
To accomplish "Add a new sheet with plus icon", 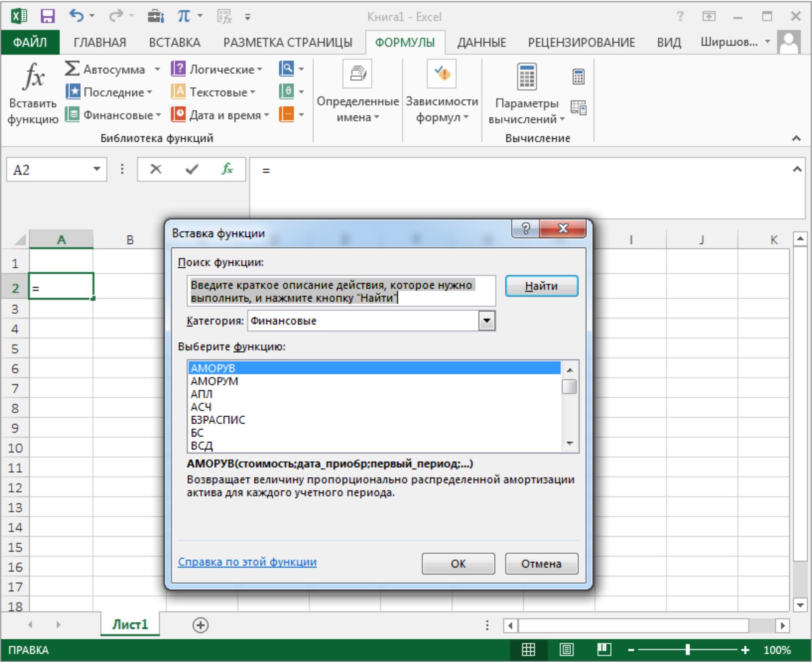I will click(x=201, y=625).
